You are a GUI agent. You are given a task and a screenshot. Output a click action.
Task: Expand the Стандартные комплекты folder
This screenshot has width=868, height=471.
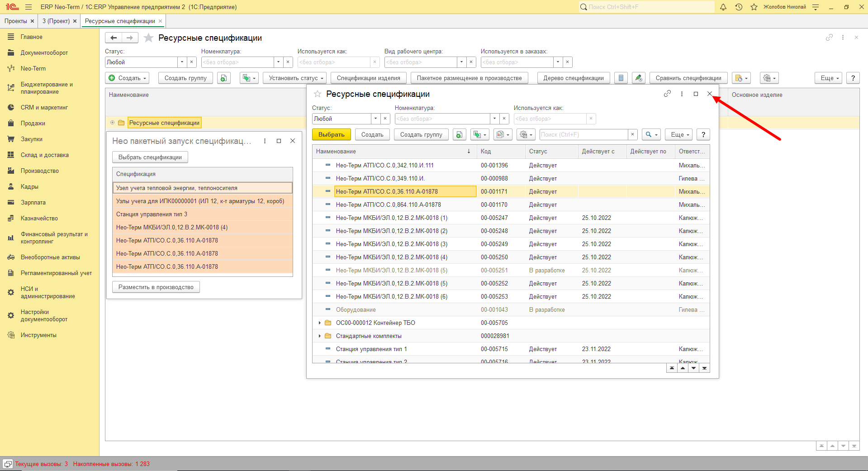tap(320, 336)
